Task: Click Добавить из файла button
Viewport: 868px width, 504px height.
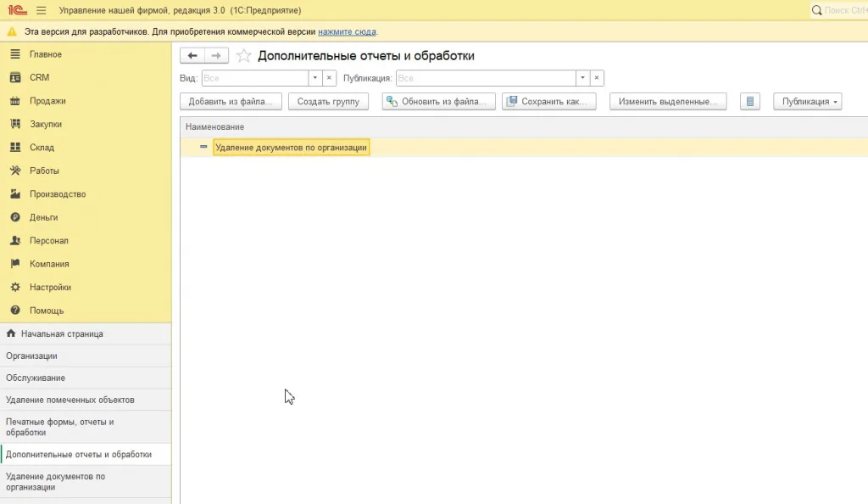Action: [231, 101]
